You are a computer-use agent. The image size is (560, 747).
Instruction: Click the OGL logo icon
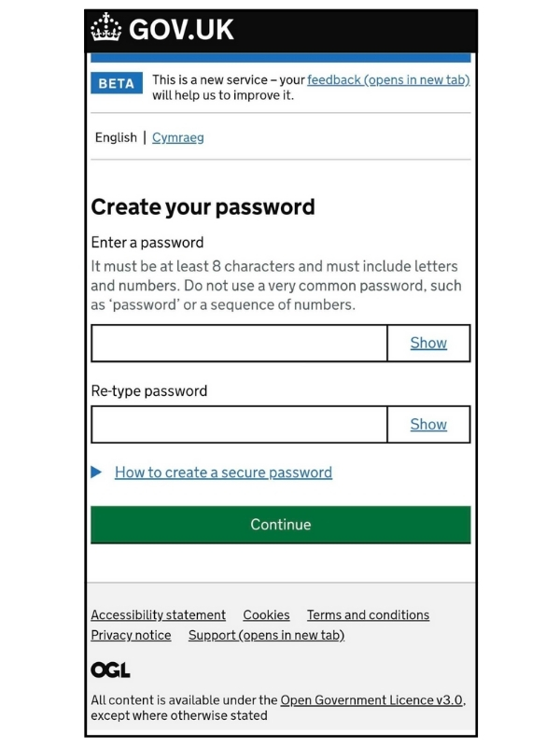point(110,669)
